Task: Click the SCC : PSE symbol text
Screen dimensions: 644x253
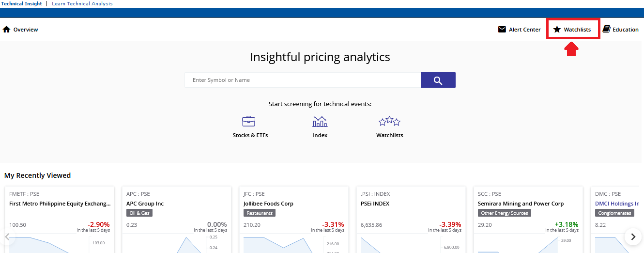Action: click(490, 194)
